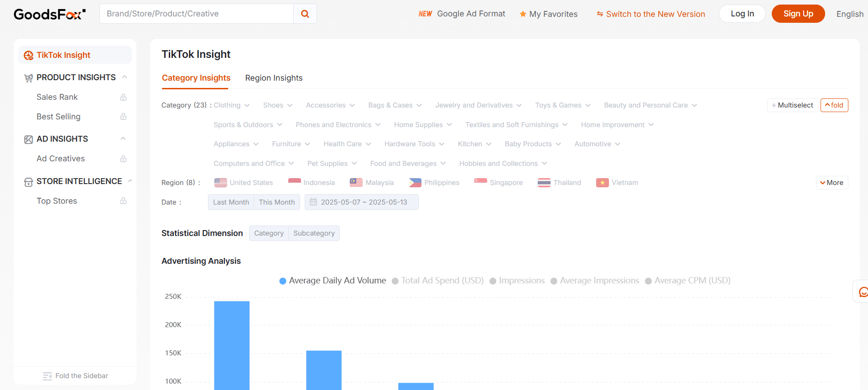Switch to Category Insights tab
The image size is (868, 390).
(196, 78)
